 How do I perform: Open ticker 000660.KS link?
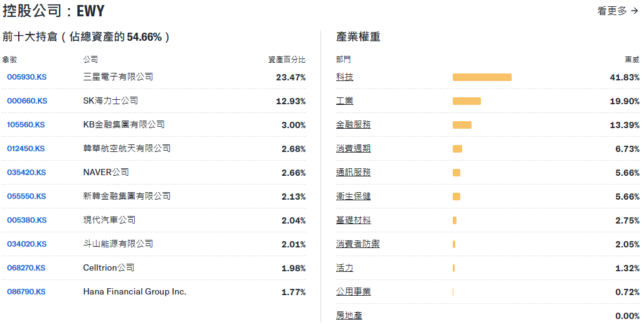pyautogui.click(x=27, y=101)
